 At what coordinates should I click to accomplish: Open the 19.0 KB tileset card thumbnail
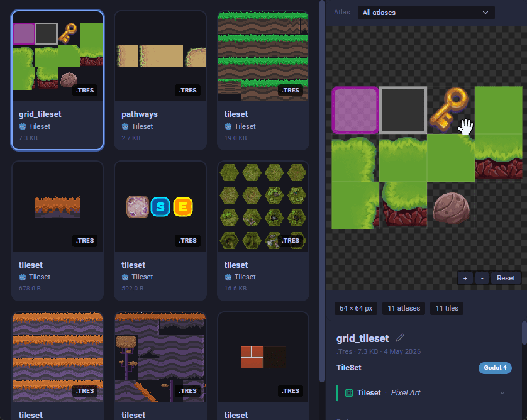(x=263, y=56)
